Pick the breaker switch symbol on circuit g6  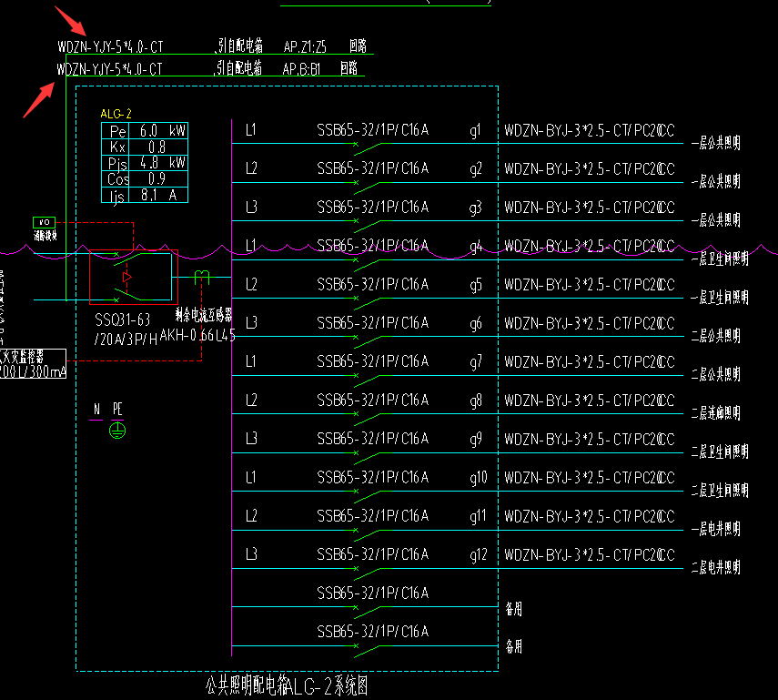(x=369, y=341)
